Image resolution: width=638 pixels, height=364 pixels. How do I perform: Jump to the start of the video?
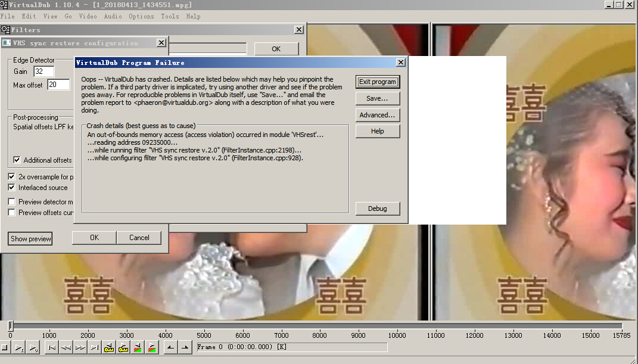pos(52,348)
